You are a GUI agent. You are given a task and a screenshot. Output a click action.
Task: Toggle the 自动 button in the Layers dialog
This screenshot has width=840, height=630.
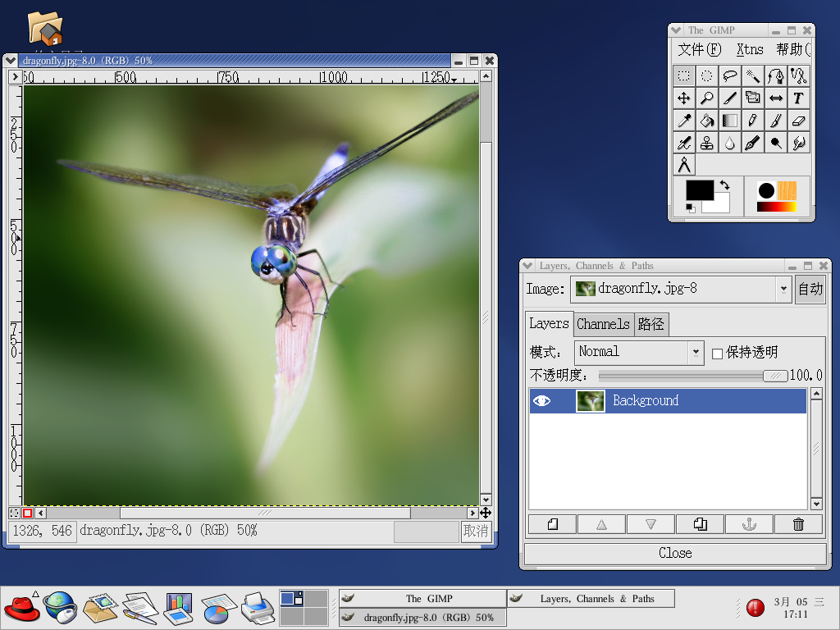(810, 290)
